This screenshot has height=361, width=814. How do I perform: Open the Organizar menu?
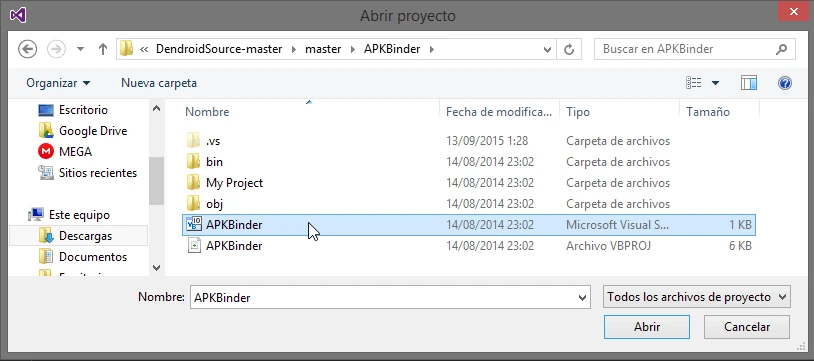coord(58,83)
